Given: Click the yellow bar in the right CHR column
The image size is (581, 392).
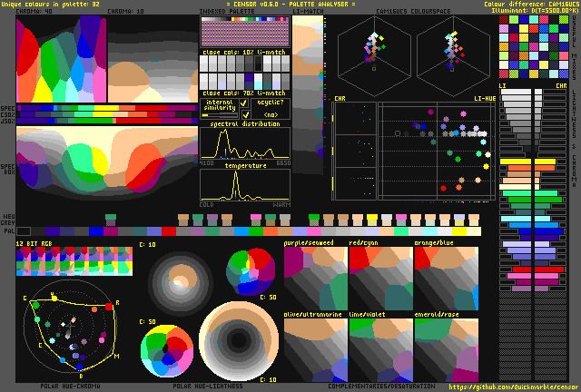Looking at the screenshot, I should [546, 162].
